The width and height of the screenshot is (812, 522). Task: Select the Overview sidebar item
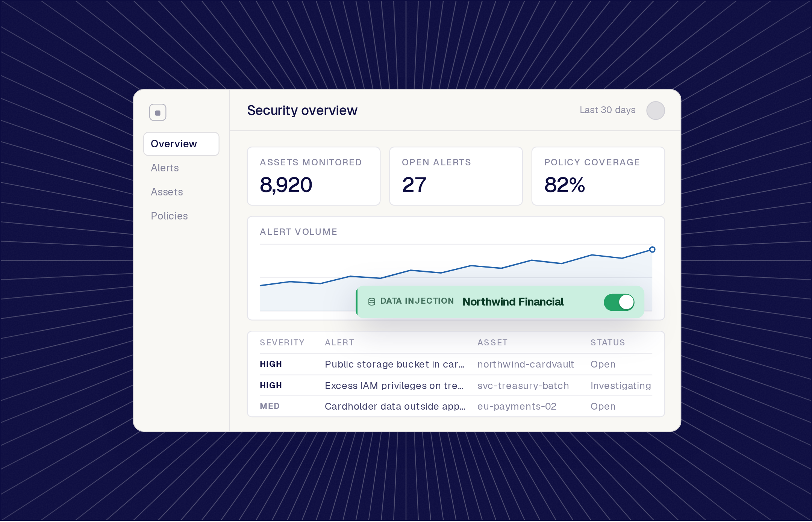[181, 144]
